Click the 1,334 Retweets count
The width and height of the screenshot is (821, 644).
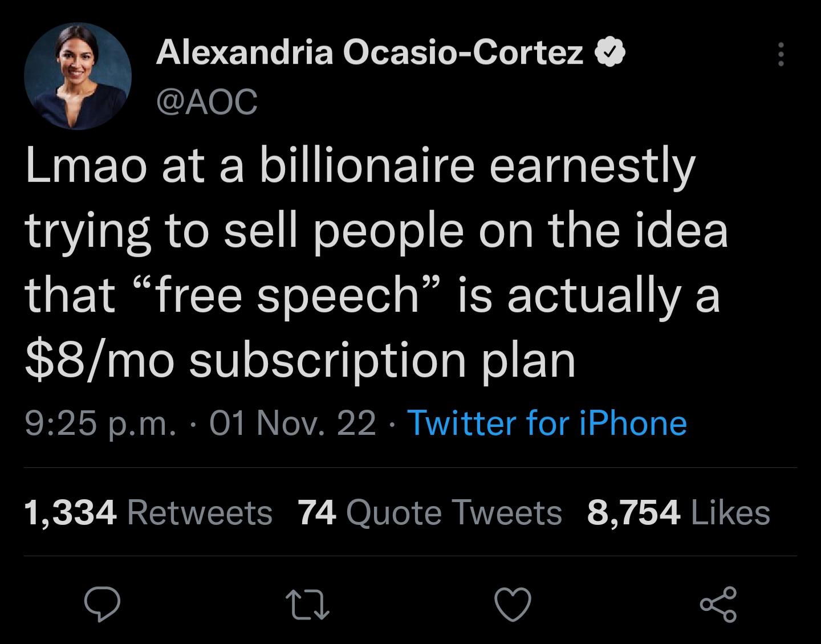coord(148,513)
